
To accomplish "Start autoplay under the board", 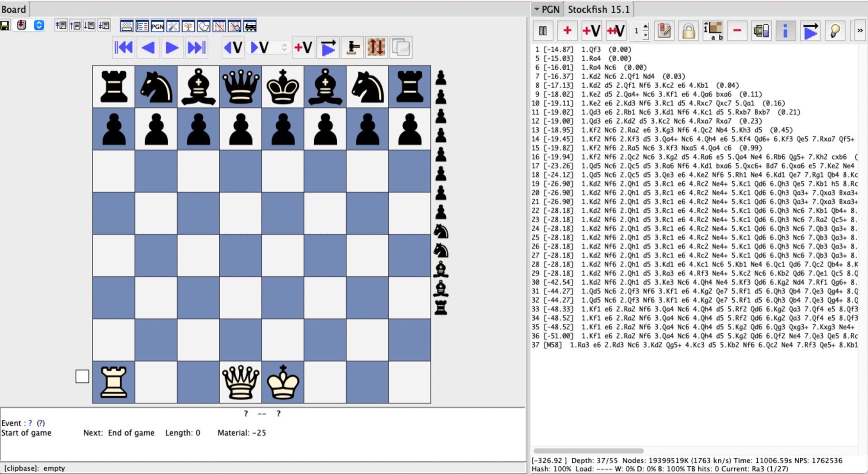I will point(328,47).
